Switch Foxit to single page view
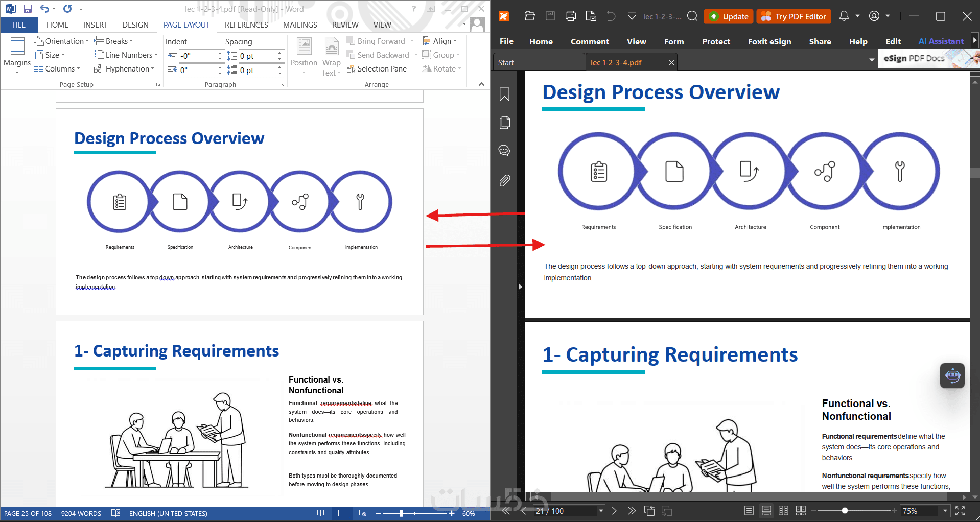 [x=749, y=511]
